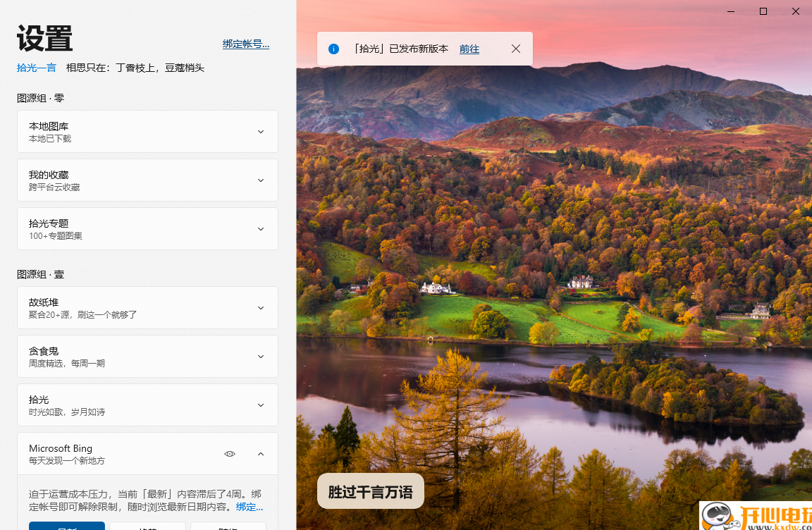
Task: Collapse the Microsoft Bing section
Action: (261, 453)
